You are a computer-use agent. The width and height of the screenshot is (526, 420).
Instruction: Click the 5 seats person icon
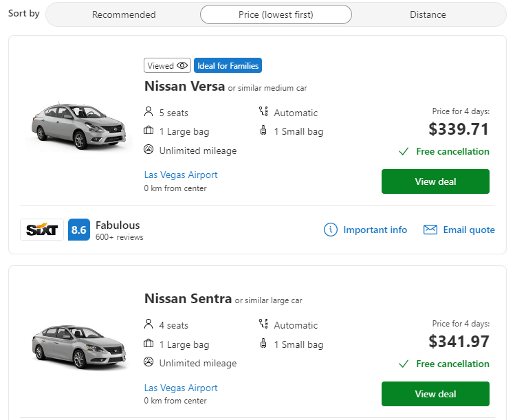[149, 111]
